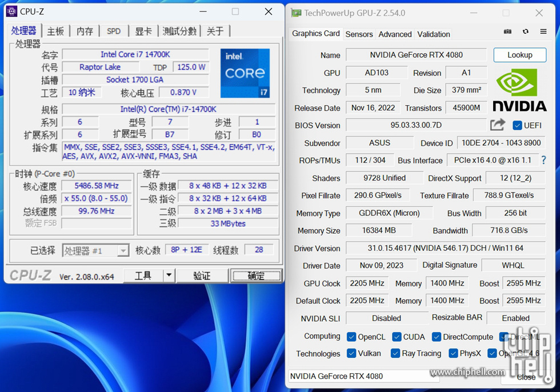Toggle the OpenCL checkbox
This screenshot has height=392, width=560.
coord(351,337)
